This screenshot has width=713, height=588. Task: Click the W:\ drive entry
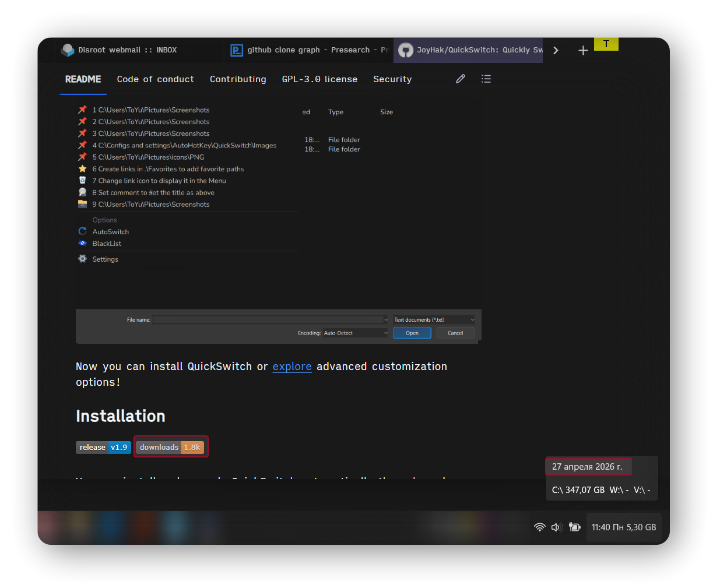coord(619,490)
